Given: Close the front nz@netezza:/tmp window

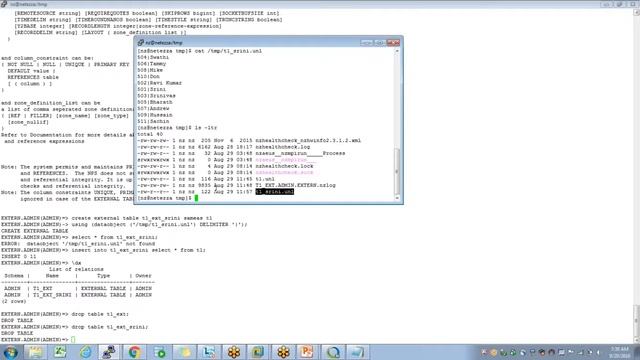Looking at the screenshot, I should 393,42.
